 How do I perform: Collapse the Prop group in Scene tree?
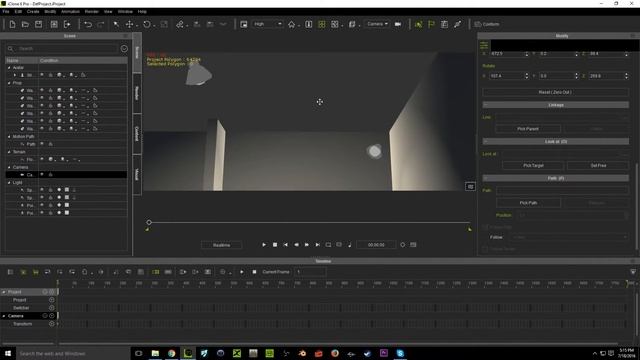9,83
